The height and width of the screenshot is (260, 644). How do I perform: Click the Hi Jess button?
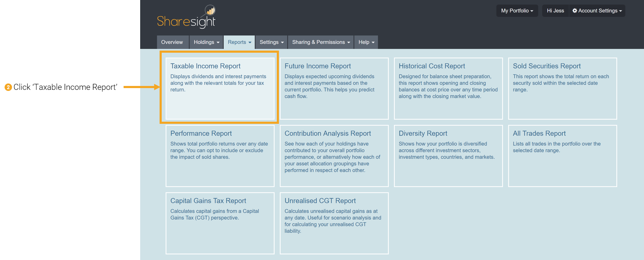click(x=555, y=11)
